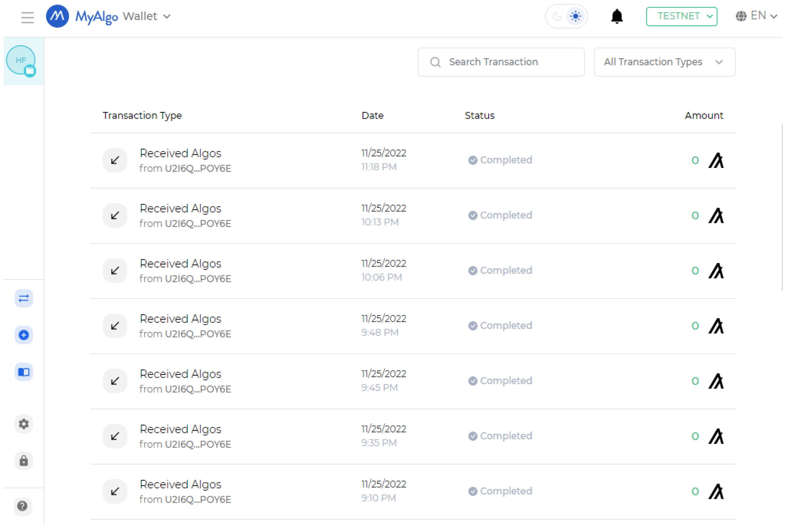
Task: Open the settings gear icon
Action: (x=24, y=424)
